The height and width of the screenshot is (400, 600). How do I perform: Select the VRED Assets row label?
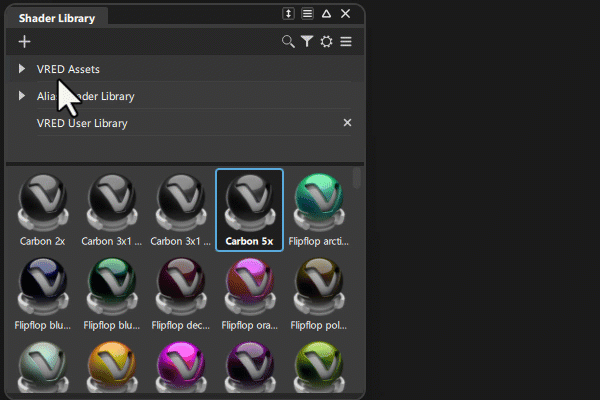[x=68, y=69]
